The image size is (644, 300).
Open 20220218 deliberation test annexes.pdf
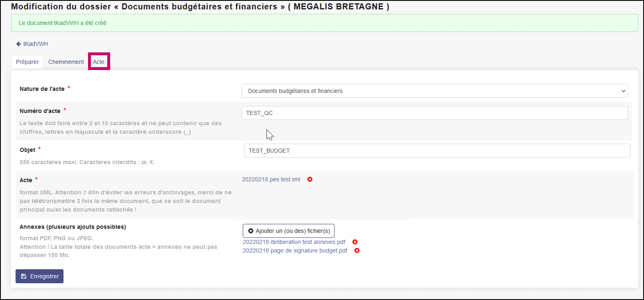click(x=294, y=242)
